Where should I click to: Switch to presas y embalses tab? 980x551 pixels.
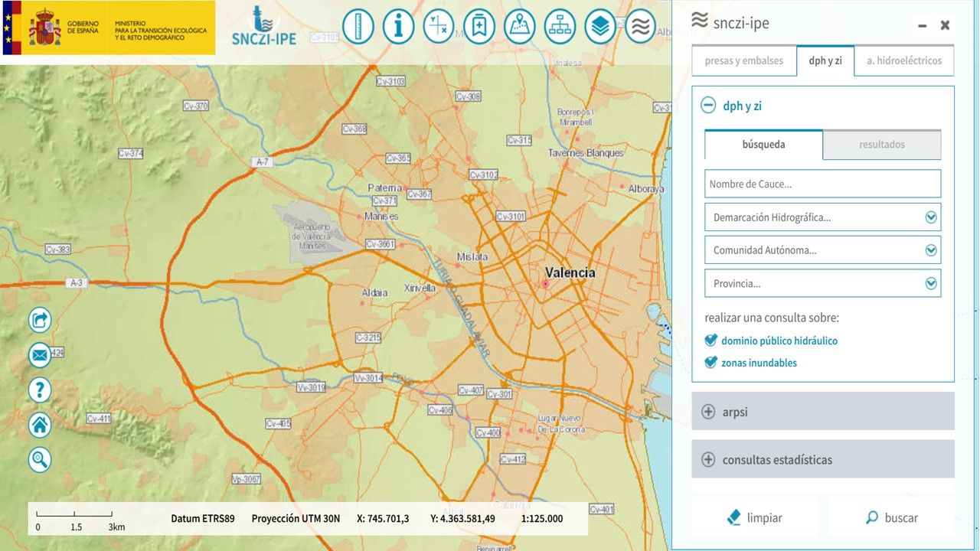[x=743, y=61]
